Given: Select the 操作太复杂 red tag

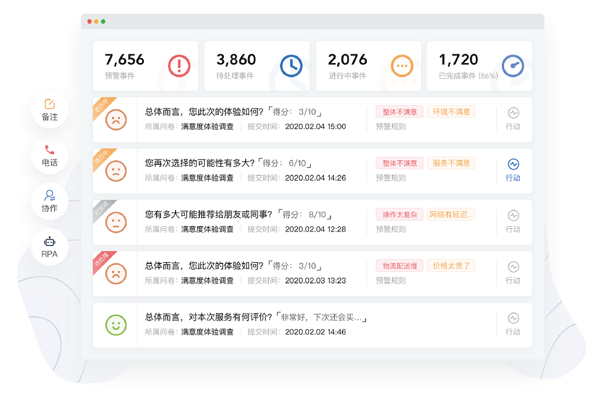Looking at the screenshot, I should (x=399, y=214).
